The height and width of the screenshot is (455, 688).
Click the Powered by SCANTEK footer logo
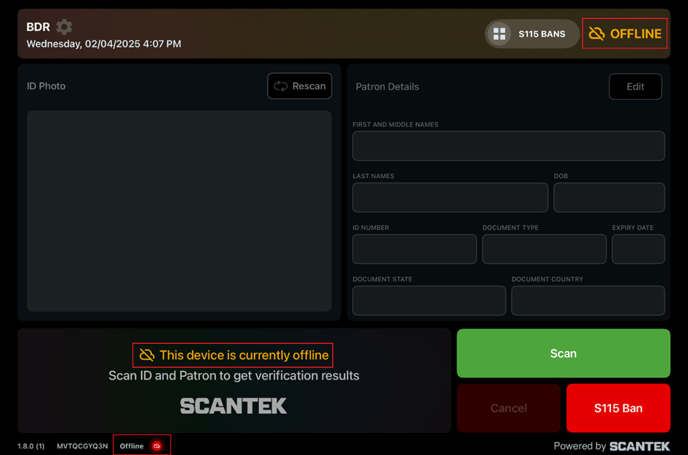(x=639, y=446)
